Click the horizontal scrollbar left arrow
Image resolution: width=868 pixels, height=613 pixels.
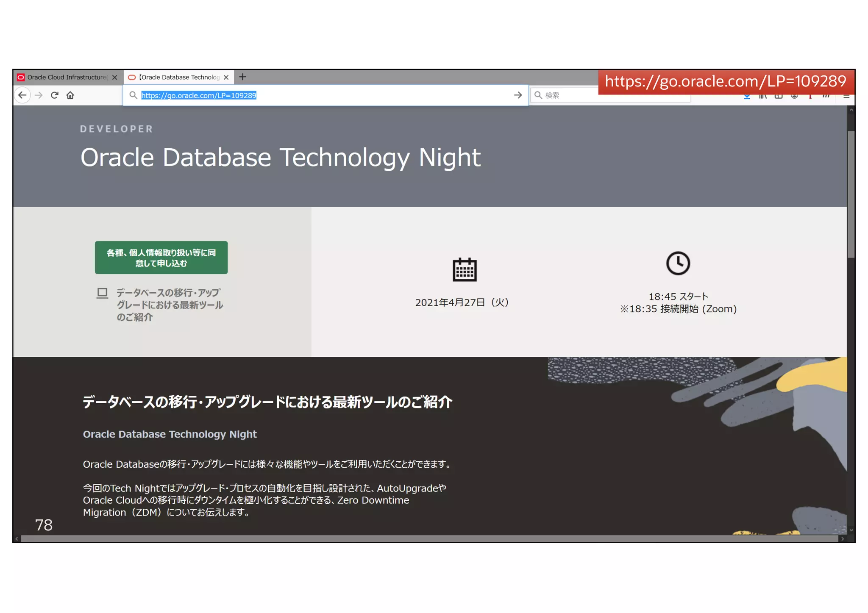coord(17,538)
